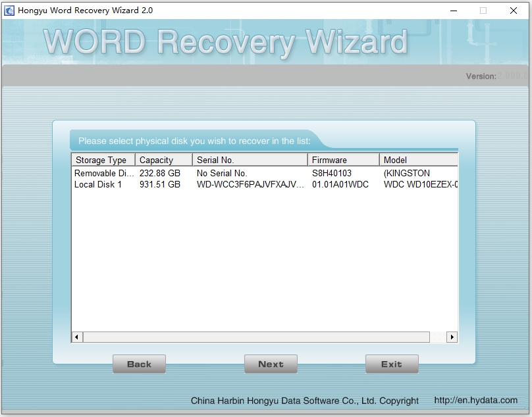Viewport: 532px width, 417px height.
Task: Click the right arrow of horizontal scrollbar
Action: (452, 336)
